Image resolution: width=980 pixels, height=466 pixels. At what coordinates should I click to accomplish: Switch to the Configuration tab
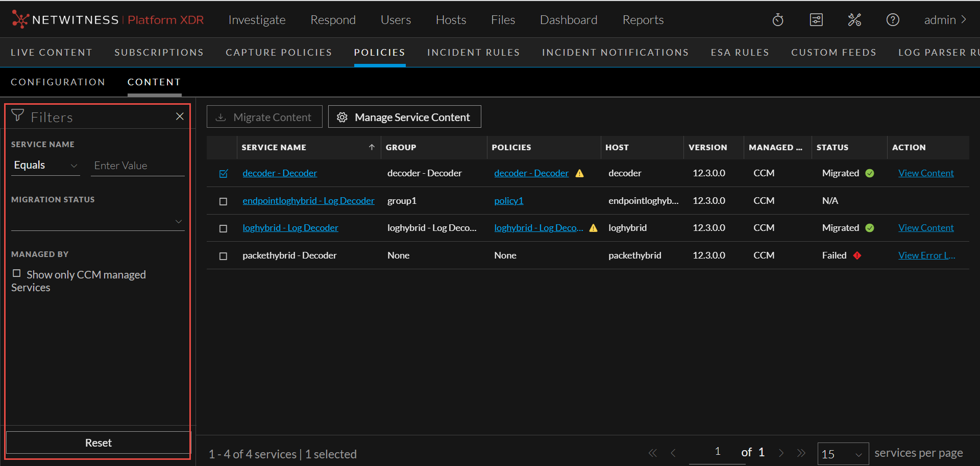[x=58, y=82]
